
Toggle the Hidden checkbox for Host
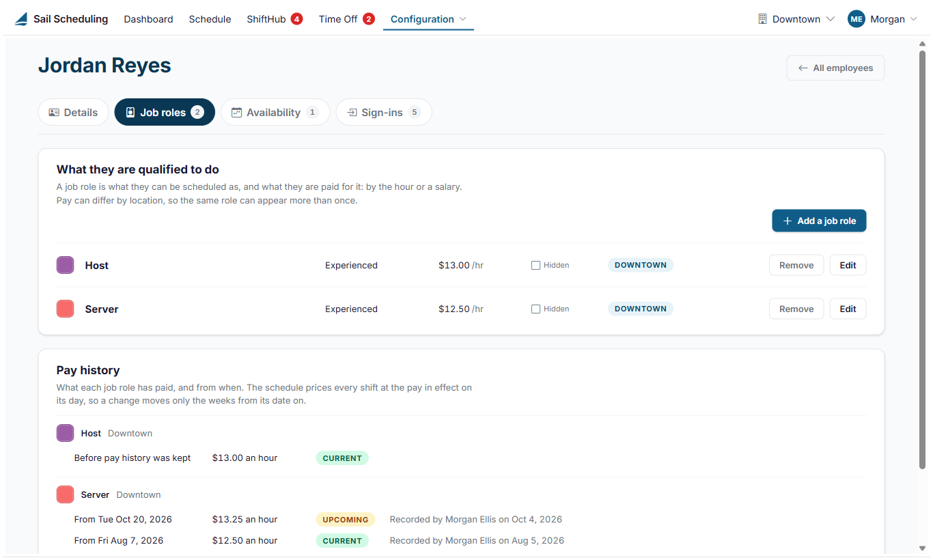coord(535,265)
